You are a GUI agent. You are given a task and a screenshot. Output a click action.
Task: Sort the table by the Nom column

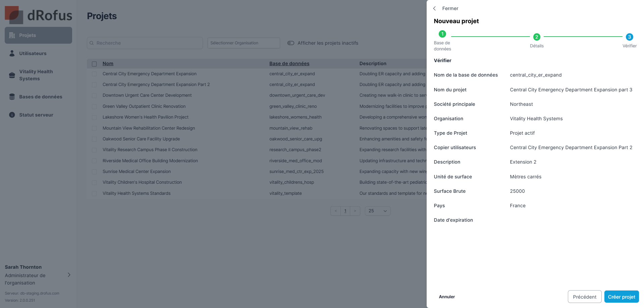tap(108, 63)
